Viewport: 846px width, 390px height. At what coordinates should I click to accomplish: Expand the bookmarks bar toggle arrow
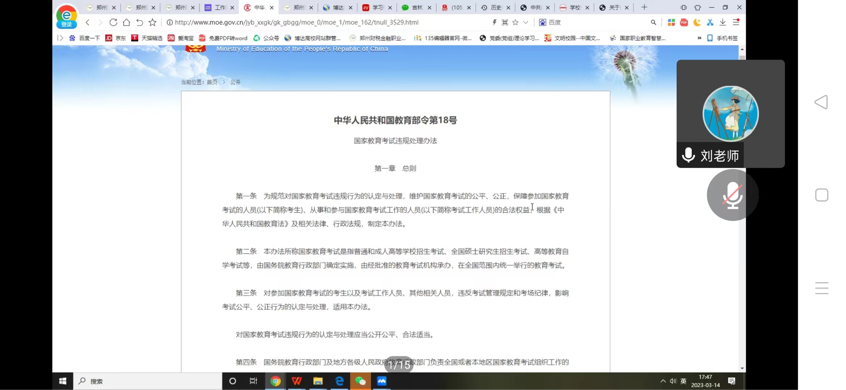pyautogui.click(x=60, y=38)
